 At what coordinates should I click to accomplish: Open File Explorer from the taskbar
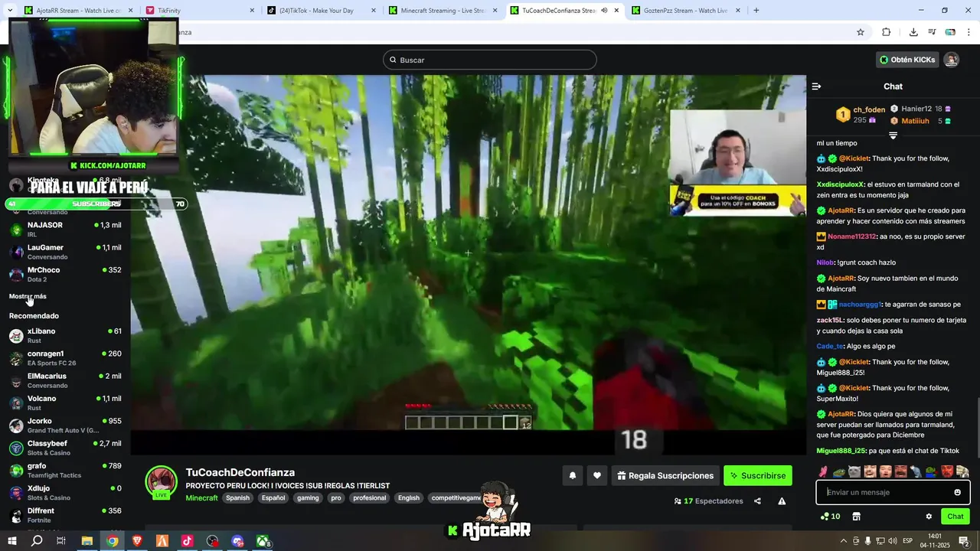[87, 541]
